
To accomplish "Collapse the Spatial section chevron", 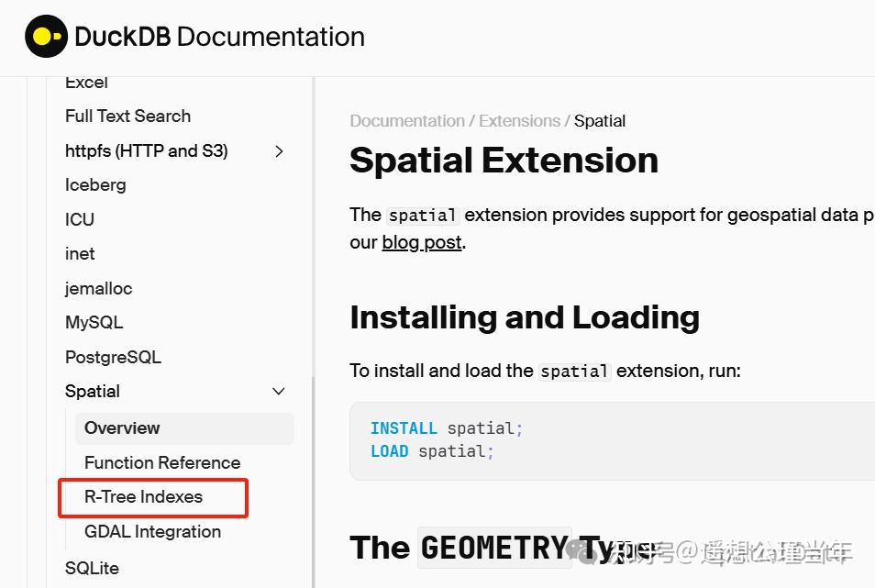I will pyautogui.click(x=279, y=391).
